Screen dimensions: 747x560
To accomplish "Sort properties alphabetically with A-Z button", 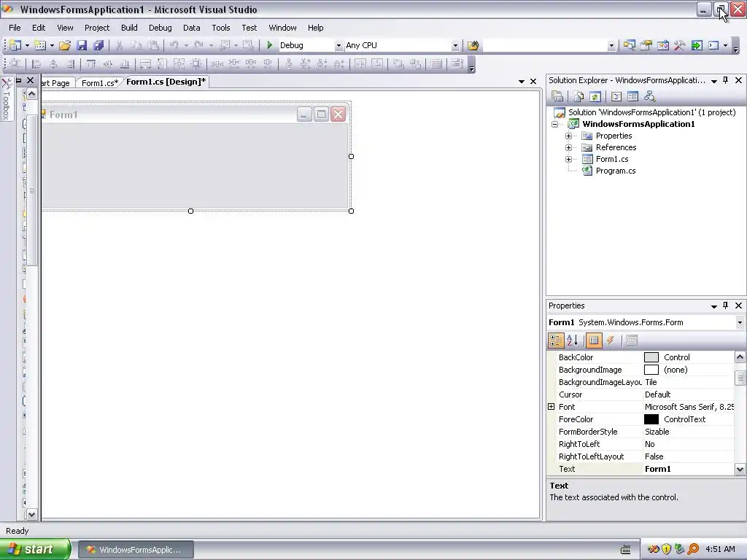I will 573,340.
